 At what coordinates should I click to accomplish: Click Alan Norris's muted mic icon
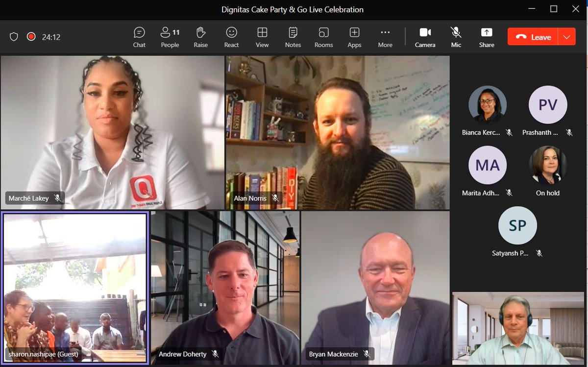[275, 198]
